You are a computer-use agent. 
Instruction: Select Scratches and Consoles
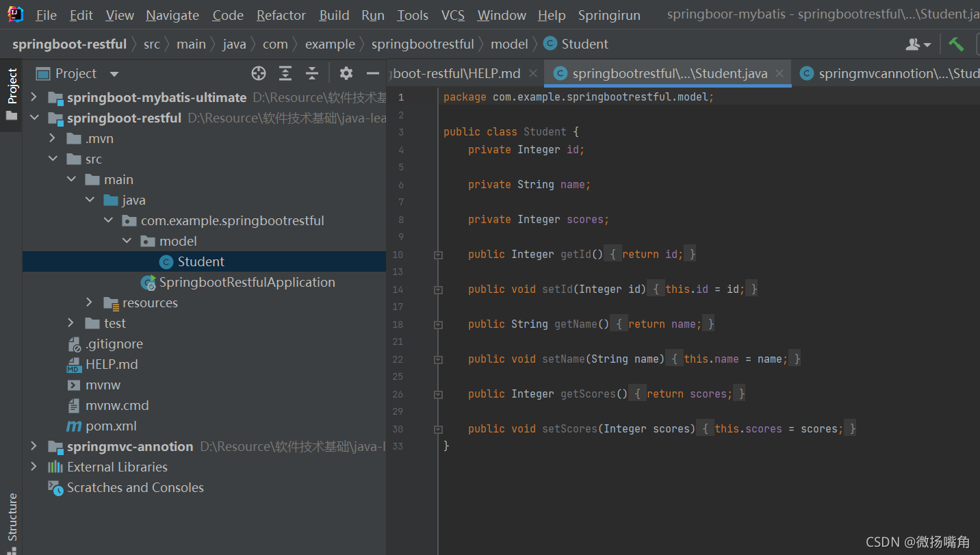coord(135,487)
